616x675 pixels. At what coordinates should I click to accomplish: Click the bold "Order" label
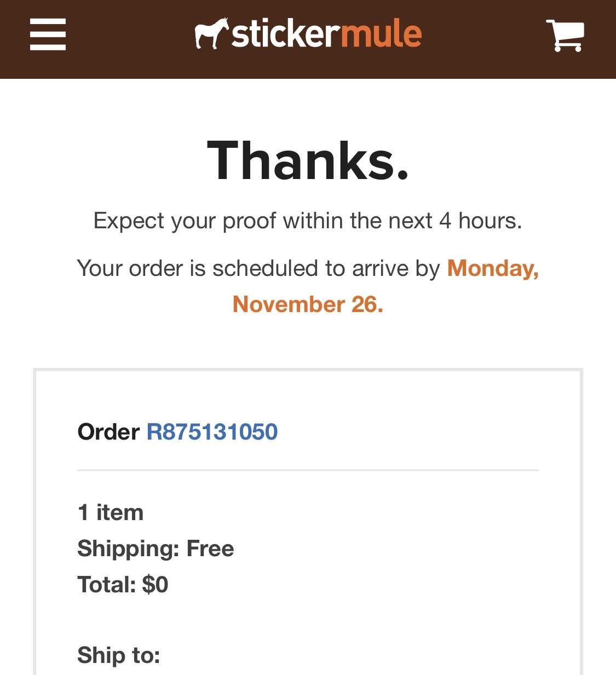[108, 432]
